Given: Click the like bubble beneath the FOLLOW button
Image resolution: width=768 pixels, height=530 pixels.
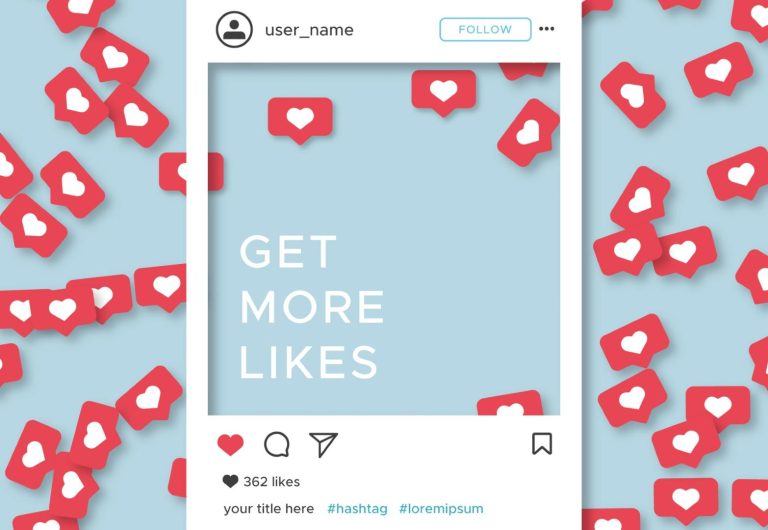Looking at the screenshot, I should coord(444,93).
